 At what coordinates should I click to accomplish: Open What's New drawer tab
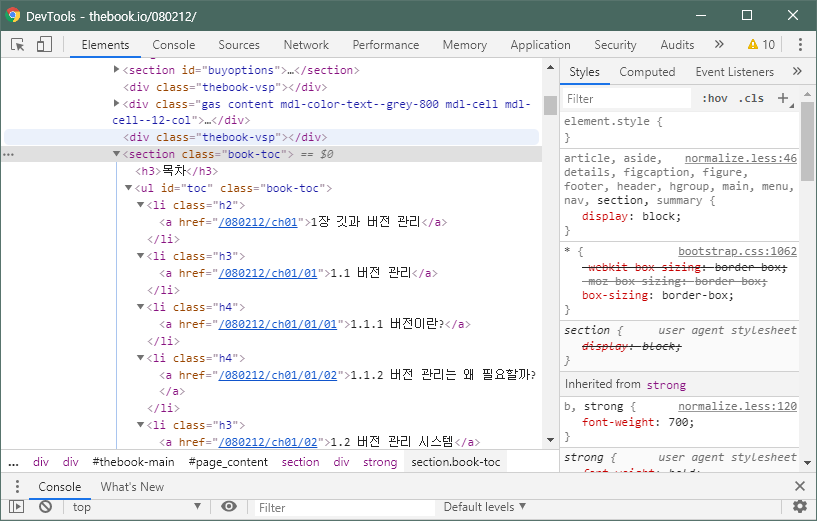tap(132, 487)
